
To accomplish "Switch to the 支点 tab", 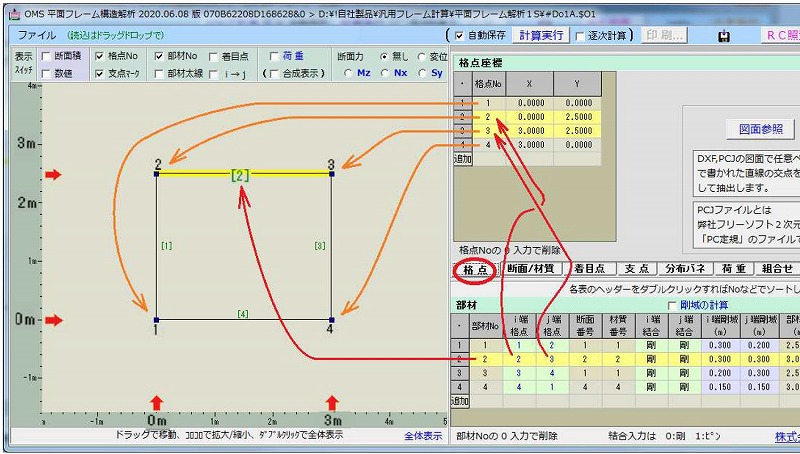I will 636,269.
